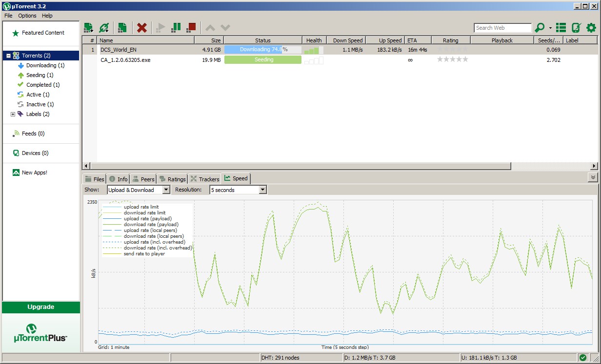Open search engine dropdown arrow beside magnifier
Screen dimensions: 601x364
point(550,28)
